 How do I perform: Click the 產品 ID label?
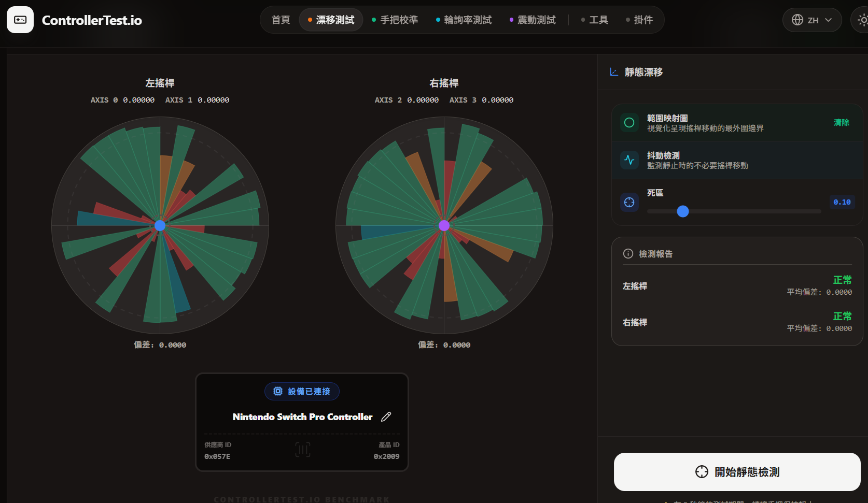point(389,445)
